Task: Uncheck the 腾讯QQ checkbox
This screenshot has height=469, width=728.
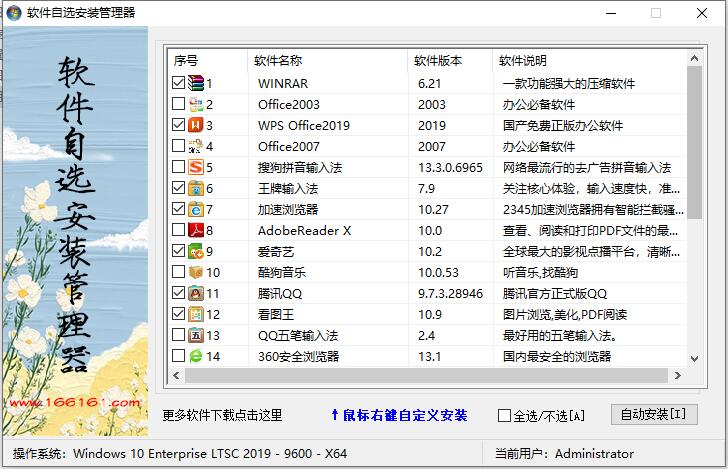Action: click(178, 292)
